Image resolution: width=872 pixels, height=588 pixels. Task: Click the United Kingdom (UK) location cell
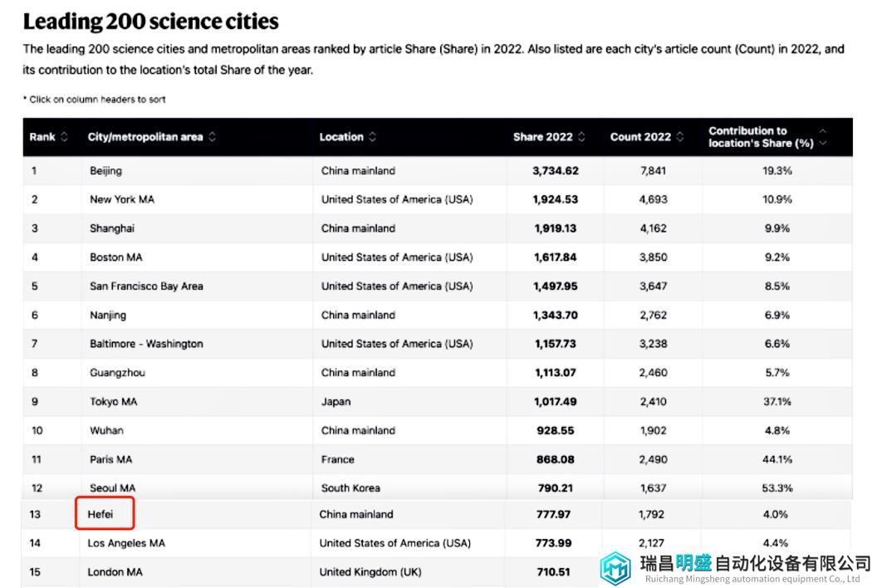pos(370,572)
